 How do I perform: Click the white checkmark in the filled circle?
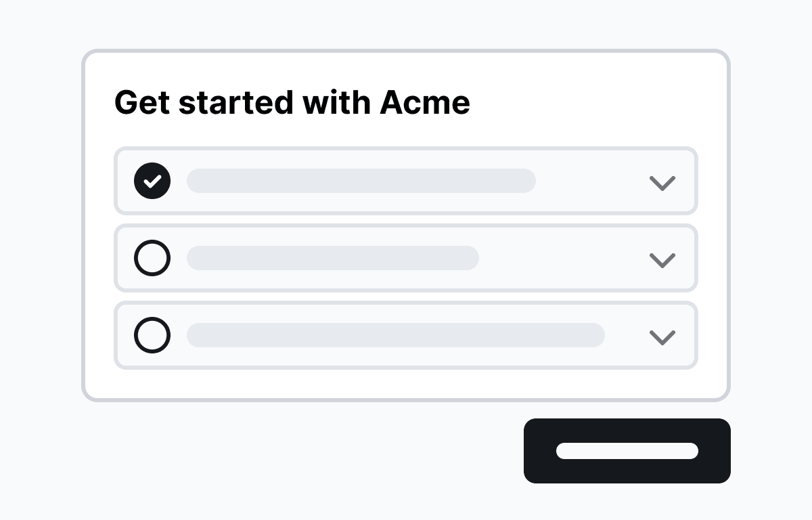pyautogui.click(x=153, y=181)
